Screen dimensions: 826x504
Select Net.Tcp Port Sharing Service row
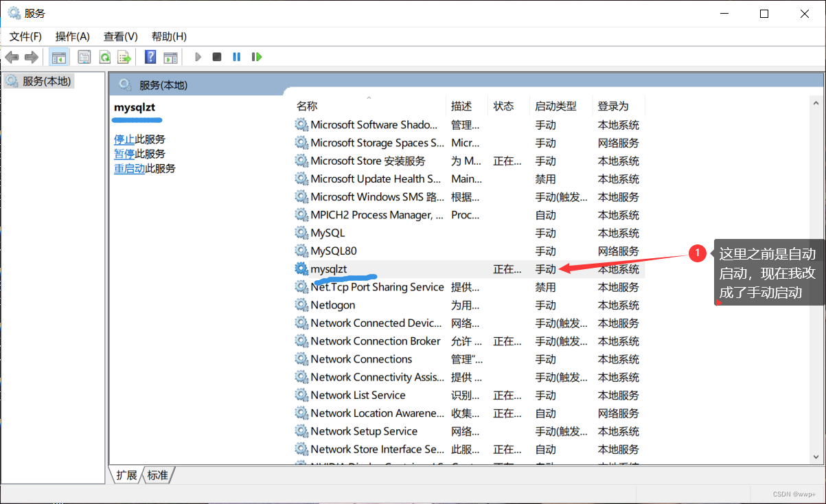468,287
